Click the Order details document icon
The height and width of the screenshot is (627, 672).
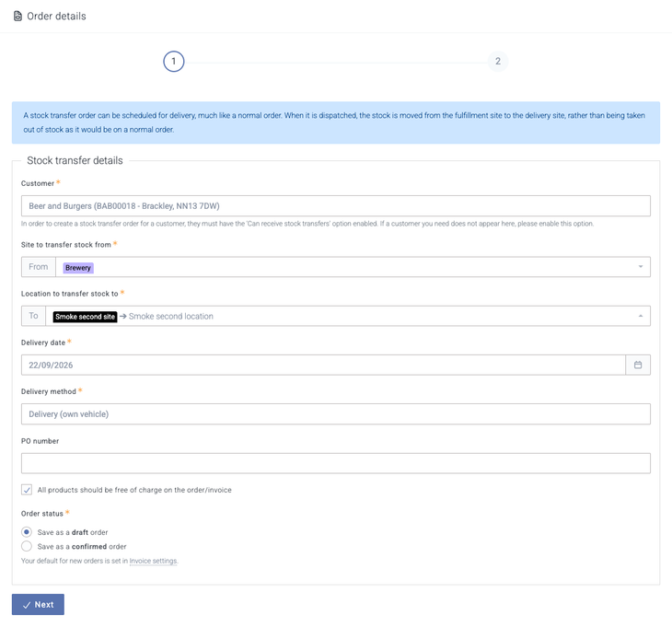click(x=17, y=17)
